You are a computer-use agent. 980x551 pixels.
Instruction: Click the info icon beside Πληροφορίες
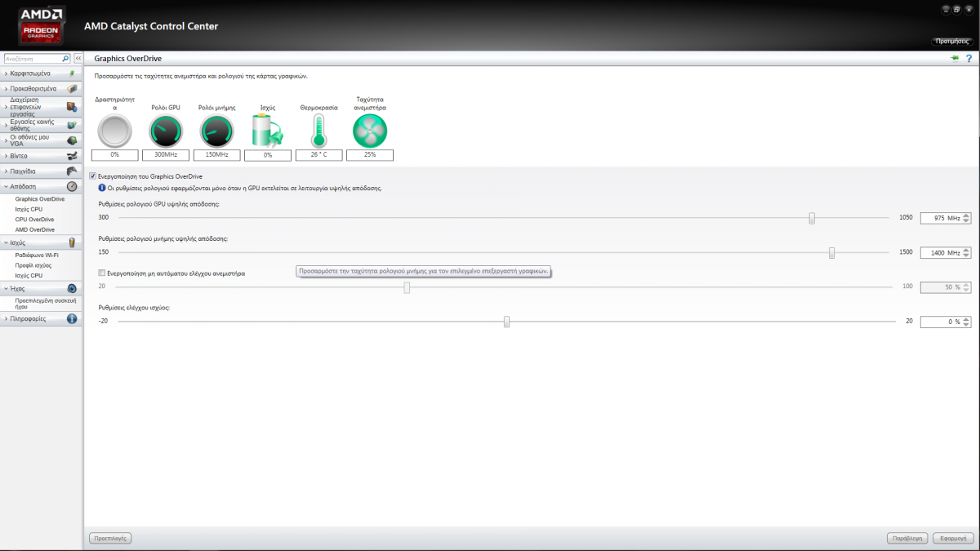pos(72,318)
